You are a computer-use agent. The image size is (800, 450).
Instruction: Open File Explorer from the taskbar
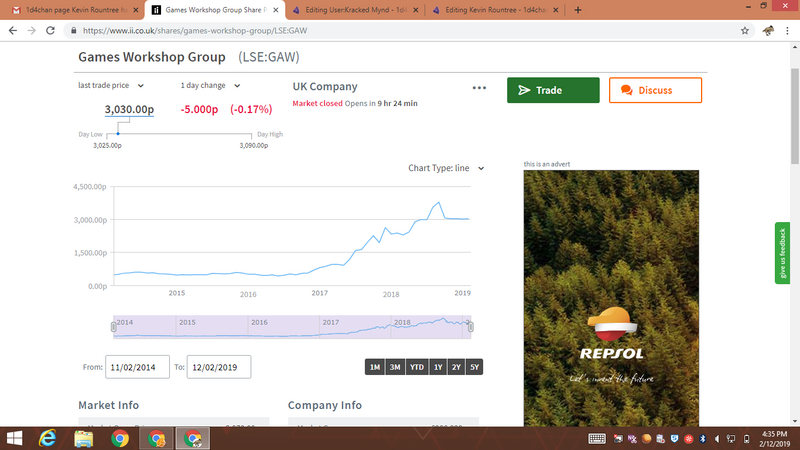pyautogui.click(x=83, y=438)
